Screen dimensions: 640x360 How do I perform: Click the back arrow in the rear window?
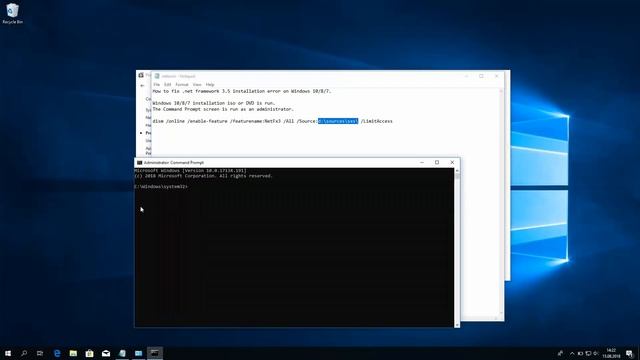pyautogui.click(x=142, y=86)
